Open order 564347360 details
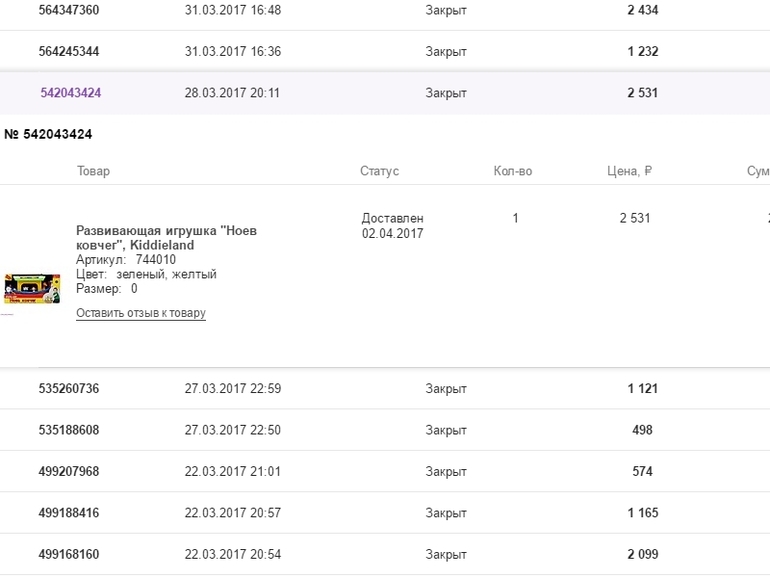This screenshot has width=770, height=578. [68, 10]
